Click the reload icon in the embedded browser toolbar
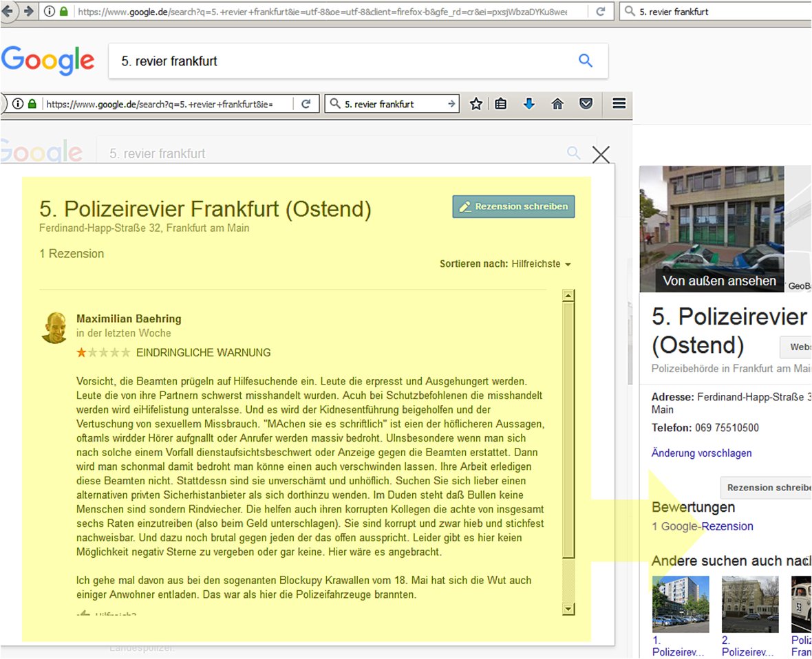Viewport: 812px width, 659px height. coord(306,104)
